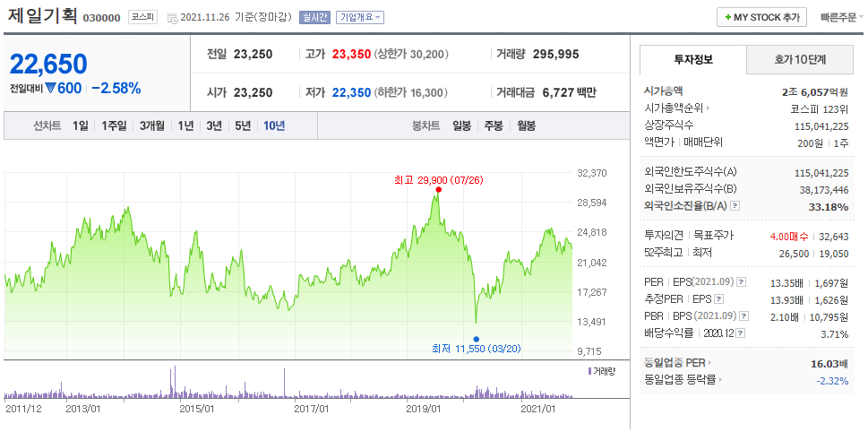
Task: Click the blue 최저 11,550 low marker
Action: pyautogui.click(x=476, y=339)
